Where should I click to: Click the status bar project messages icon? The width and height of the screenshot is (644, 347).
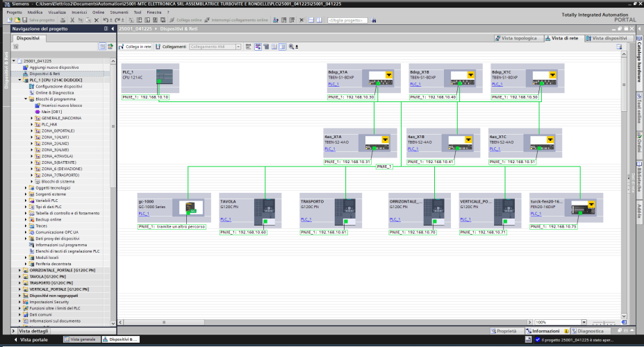tap(529, 339)
